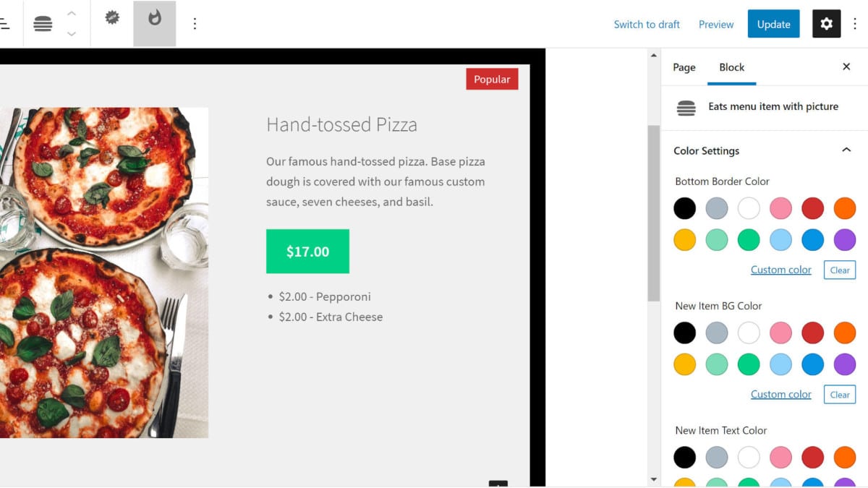Open block toolbar more options menu
The height and width of the screenshot is (488, 868).
pyautogui.click(x=195, y=24)
